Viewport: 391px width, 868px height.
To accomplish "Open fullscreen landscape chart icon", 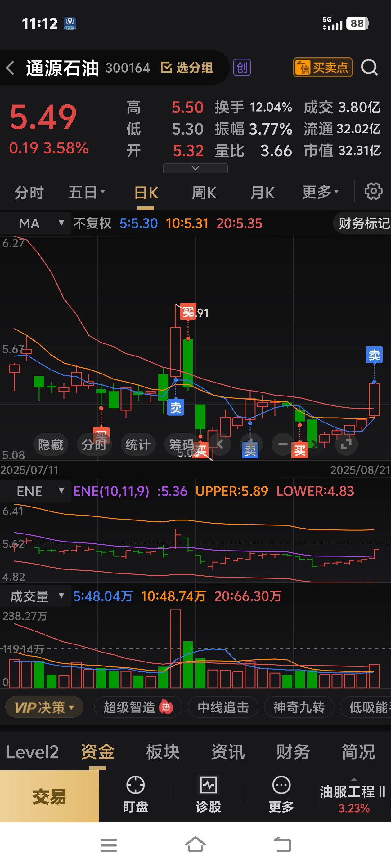I will (x=346, y=444).
